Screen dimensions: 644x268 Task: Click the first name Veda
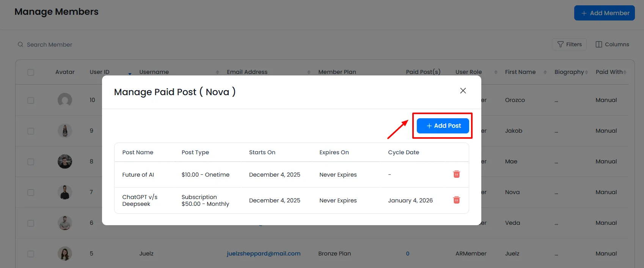click(x=512, y=223)
